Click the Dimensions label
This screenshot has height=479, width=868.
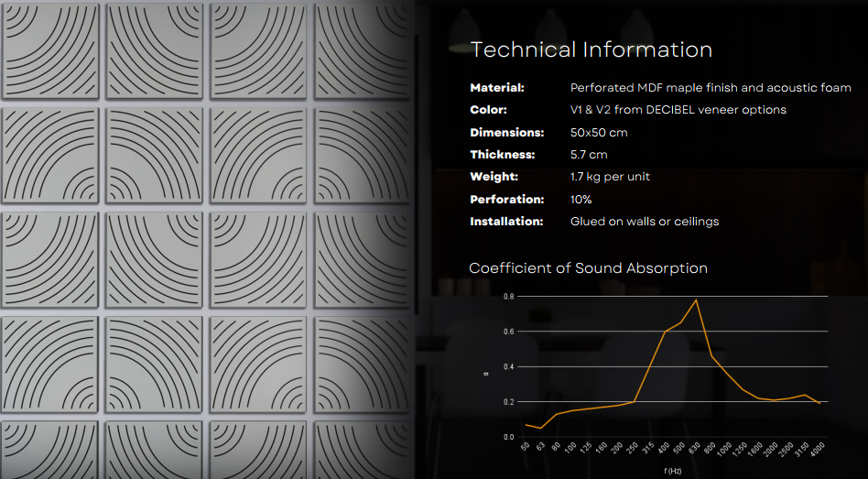click(x=506, y=133)
